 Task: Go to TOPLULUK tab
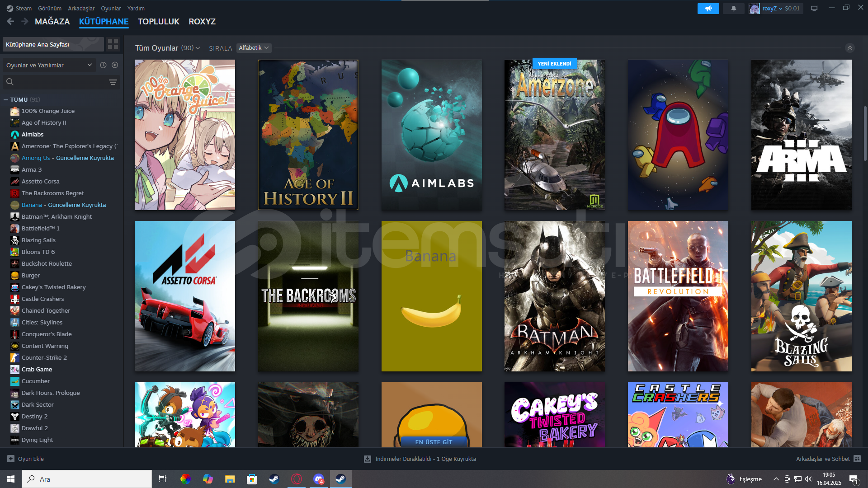click(159, 21)
